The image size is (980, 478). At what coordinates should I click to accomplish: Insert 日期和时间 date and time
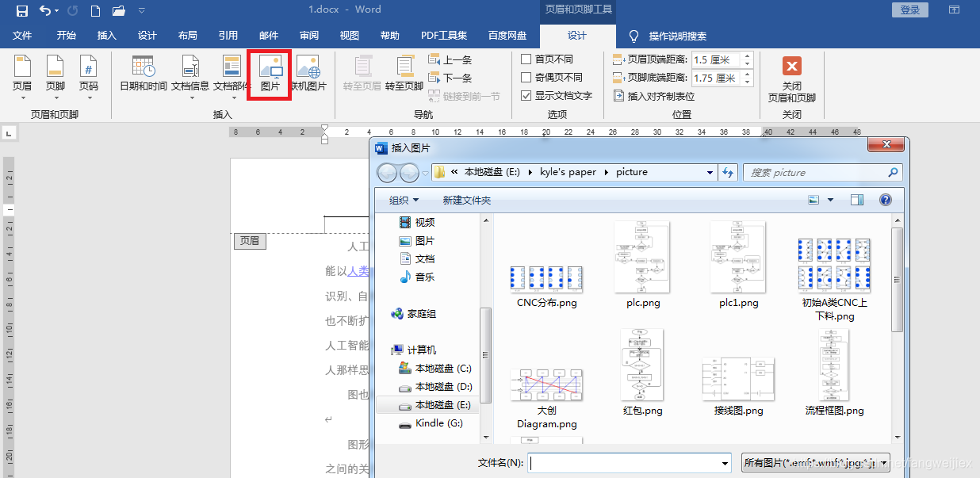(143, 74)
